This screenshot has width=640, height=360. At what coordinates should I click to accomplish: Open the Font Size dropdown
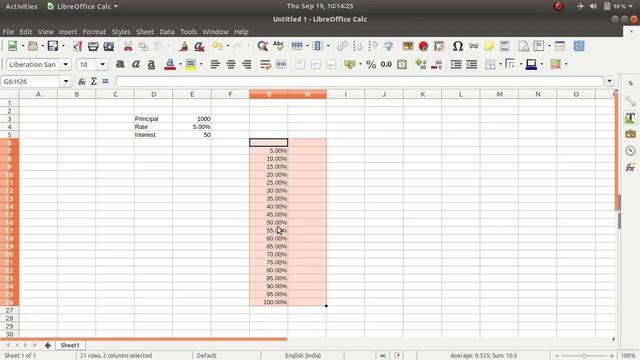102,64
